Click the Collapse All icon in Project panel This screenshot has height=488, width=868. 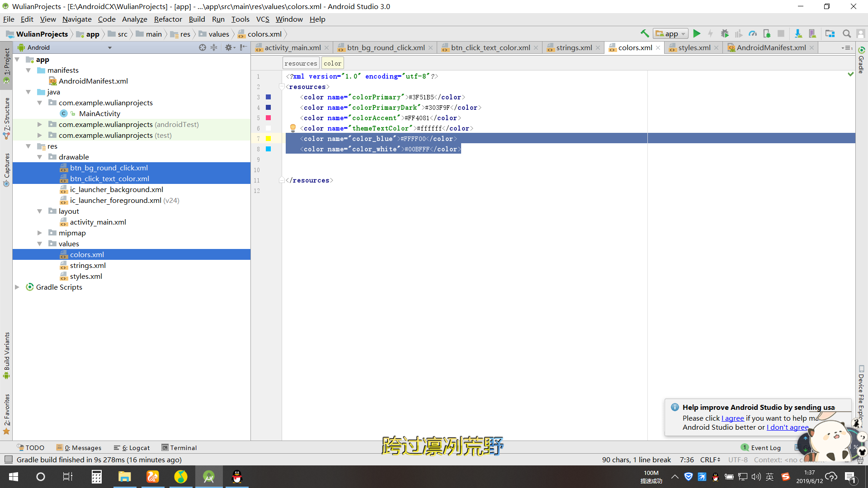coord(214,47)
